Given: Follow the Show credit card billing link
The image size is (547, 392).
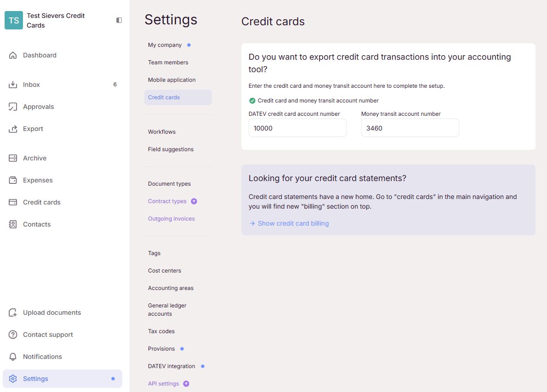Looking at the screenshot, I should coord(293,223).
